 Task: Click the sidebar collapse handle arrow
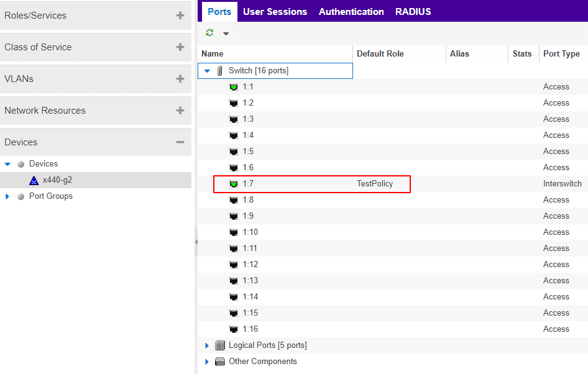tap(196, 242)
